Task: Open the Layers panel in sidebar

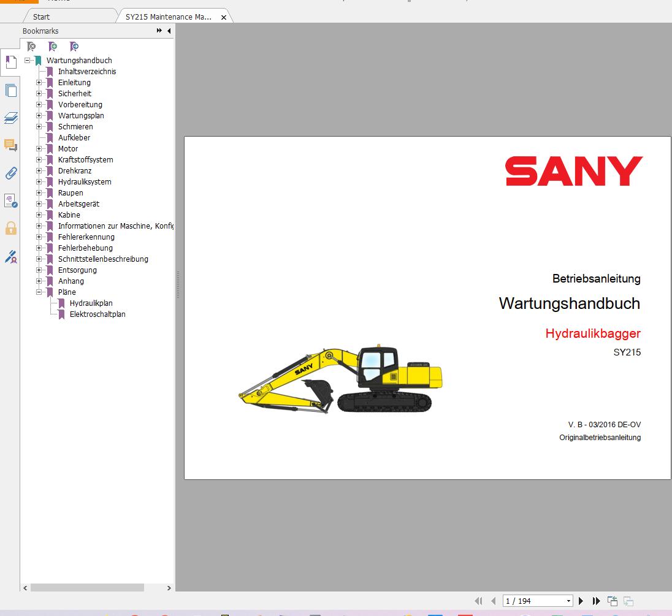Action: [x=10, y=118]
